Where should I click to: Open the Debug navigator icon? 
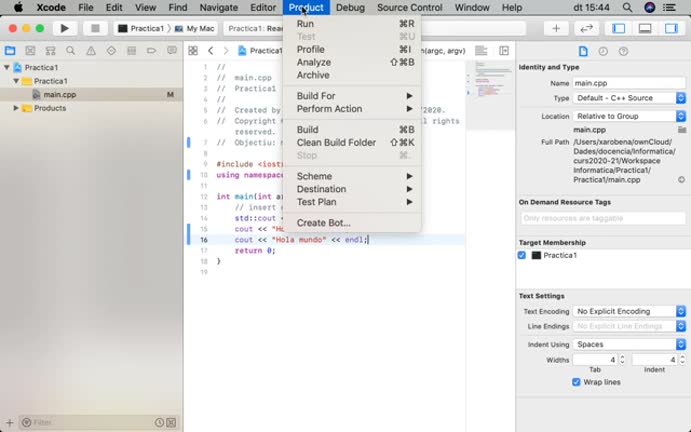click(x=131, y=51)
